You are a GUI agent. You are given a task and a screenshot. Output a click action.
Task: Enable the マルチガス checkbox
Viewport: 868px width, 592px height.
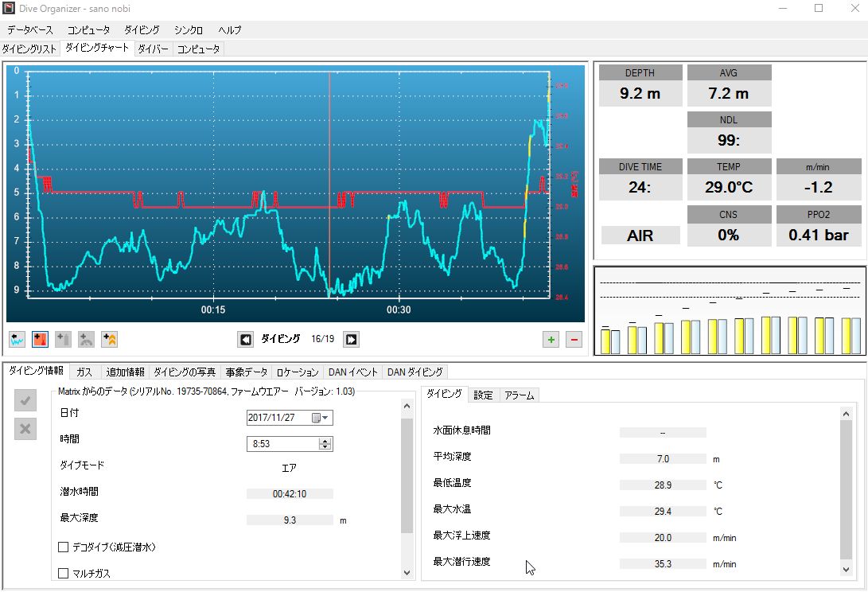[x=64, y=573]
